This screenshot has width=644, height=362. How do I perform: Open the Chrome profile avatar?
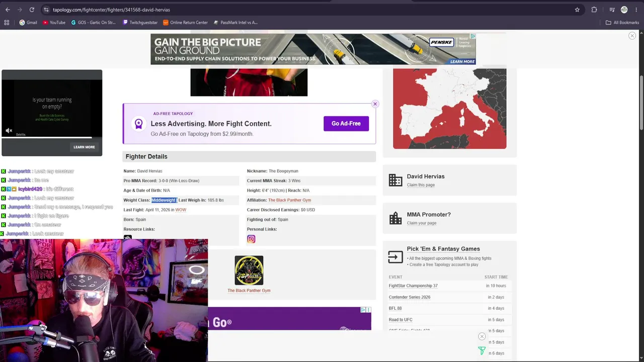pyautogui.click(x=624, y=10)
